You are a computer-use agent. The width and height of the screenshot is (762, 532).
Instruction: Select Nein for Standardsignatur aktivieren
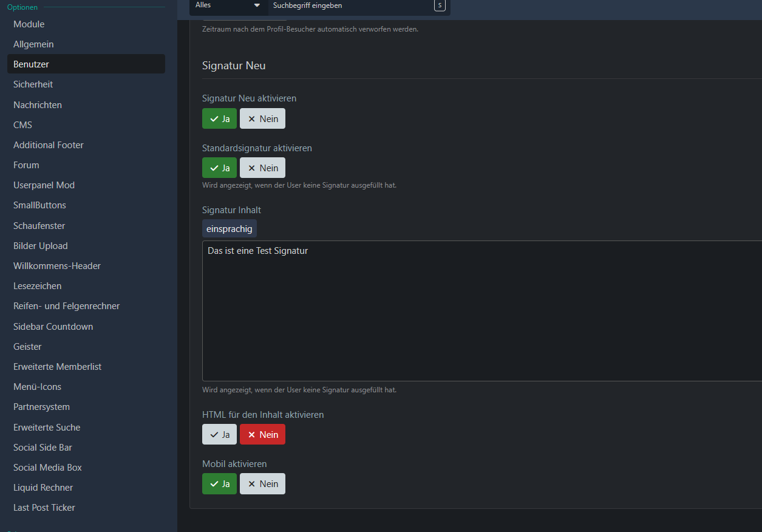tap(262, 168)
